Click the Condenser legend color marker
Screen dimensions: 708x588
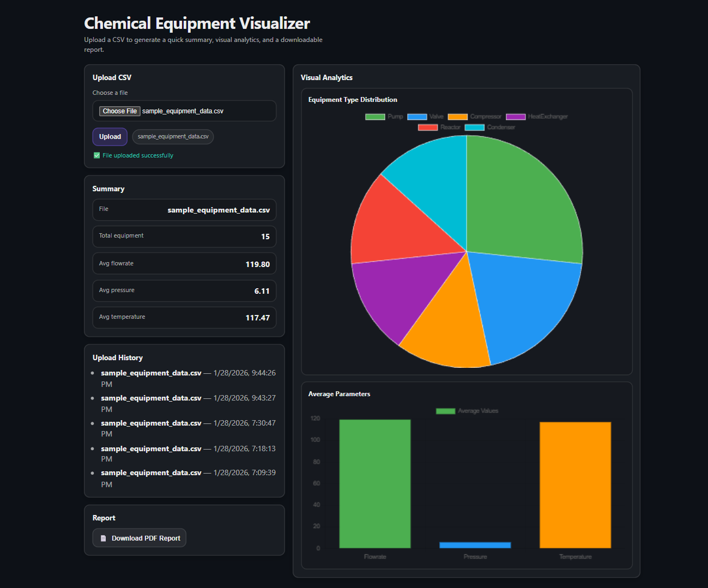pos(474,127)
